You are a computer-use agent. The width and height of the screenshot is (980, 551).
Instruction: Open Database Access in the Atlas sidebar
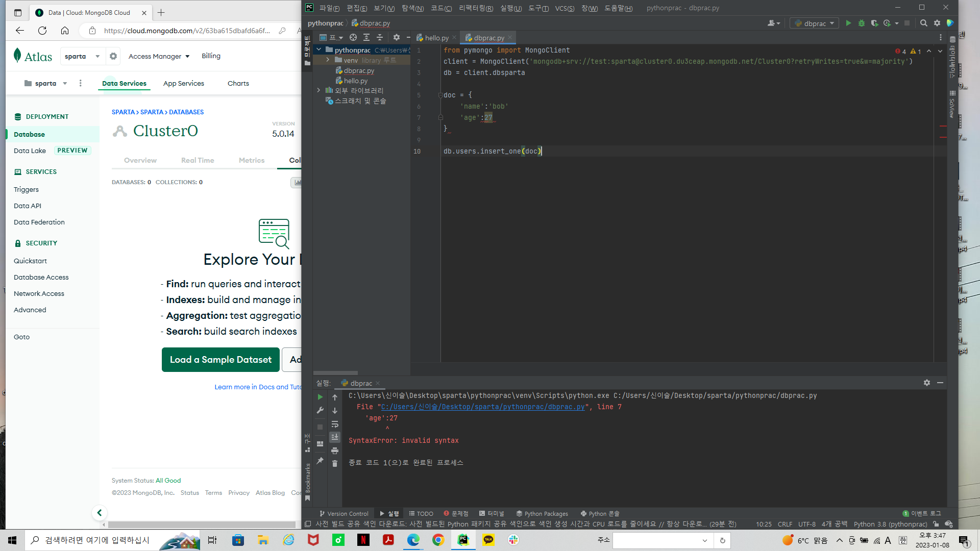(41, 277)
